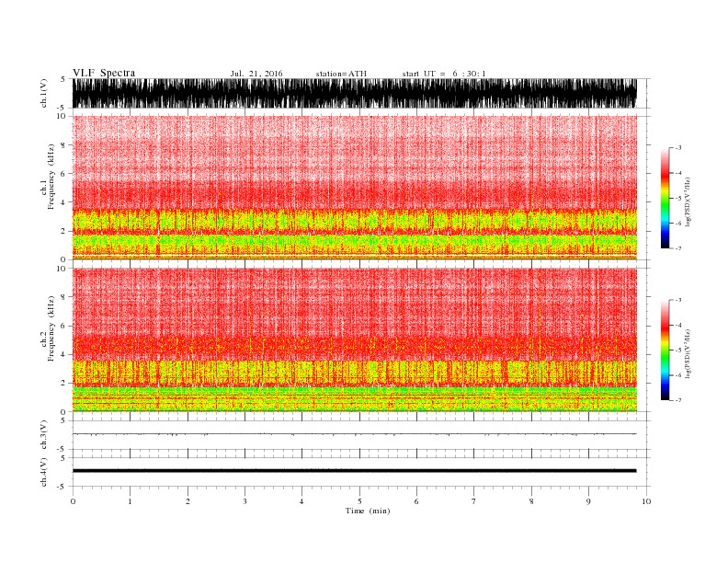
Task: Click the "8" kHz tick on ch.2 frequency axis
Action: click(63, 297)
